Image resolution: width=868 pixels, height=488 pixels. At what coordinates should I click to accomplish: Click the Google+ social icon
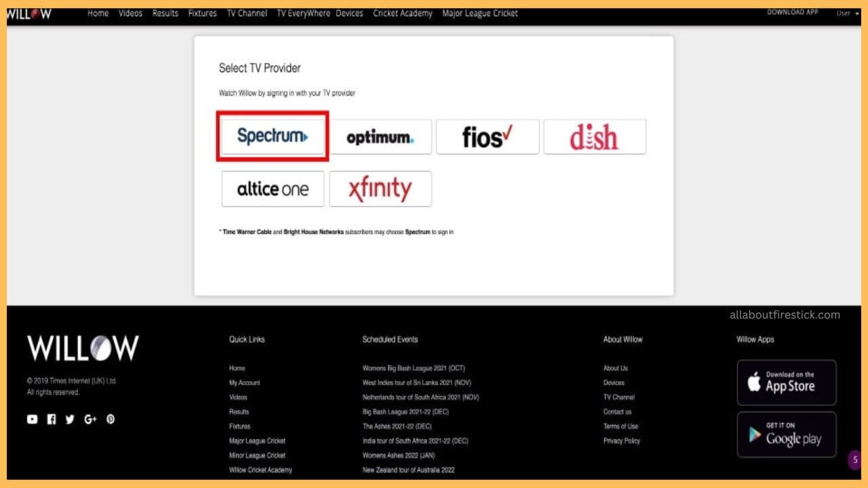(x=90, y=419)
